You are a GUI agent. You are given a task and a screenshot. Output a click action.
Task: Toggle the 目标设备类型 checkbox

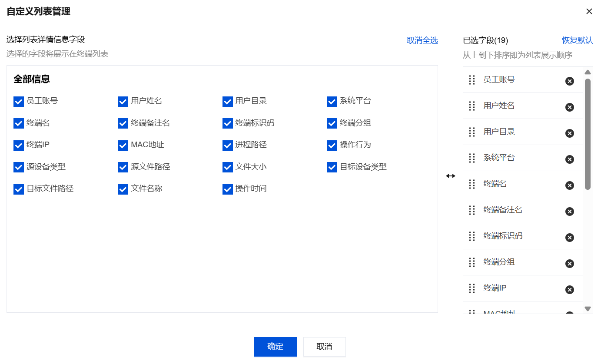(332, 167)
